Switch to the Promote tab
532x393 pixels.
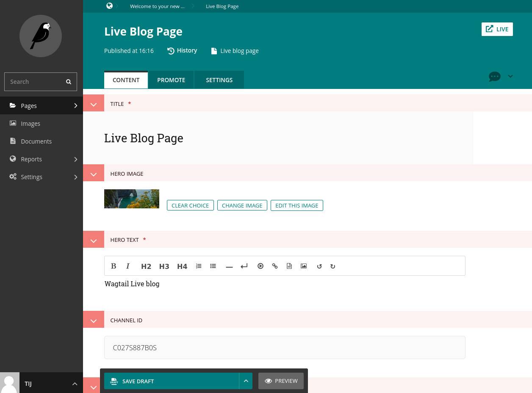(171, 80)
